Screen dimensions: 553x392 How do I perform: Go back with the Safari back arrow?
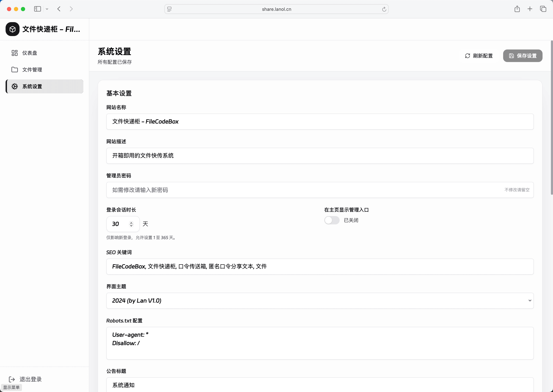point(59,9)
